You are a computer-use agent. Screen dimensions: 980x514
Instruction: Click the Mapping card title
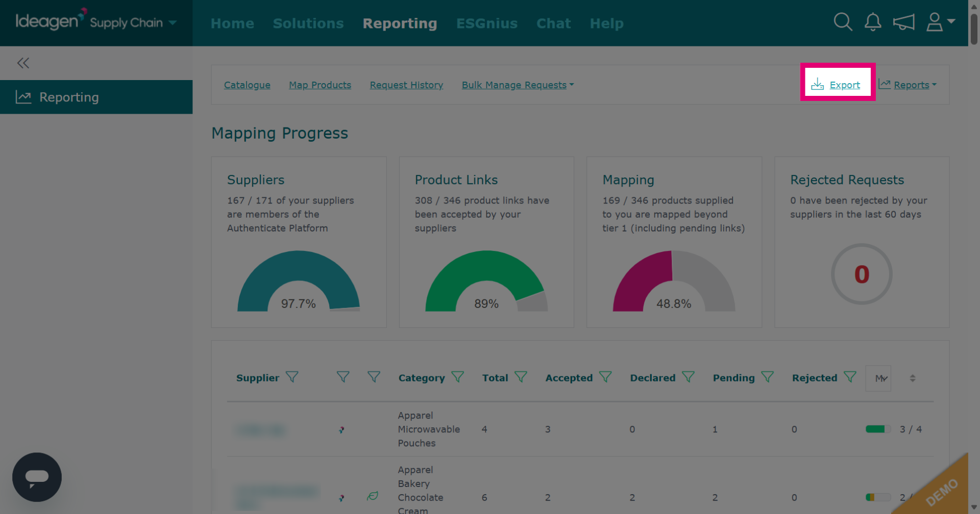(x=628, y=180)
